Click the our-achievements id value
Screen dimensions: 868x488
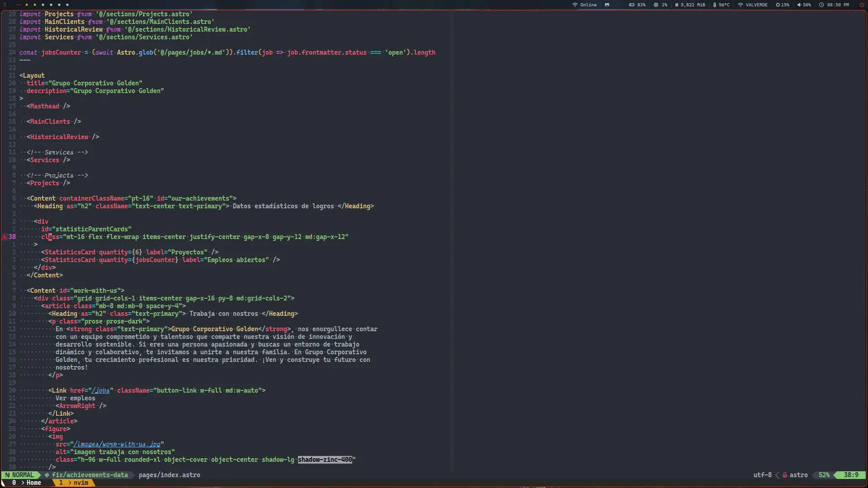[x=200, y=198]
